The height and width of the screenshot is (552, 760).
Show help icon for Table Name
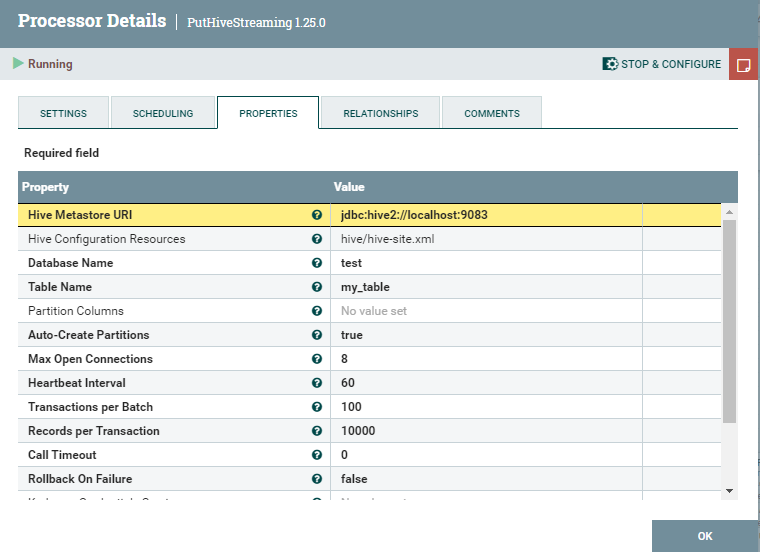tap(317, 287)
